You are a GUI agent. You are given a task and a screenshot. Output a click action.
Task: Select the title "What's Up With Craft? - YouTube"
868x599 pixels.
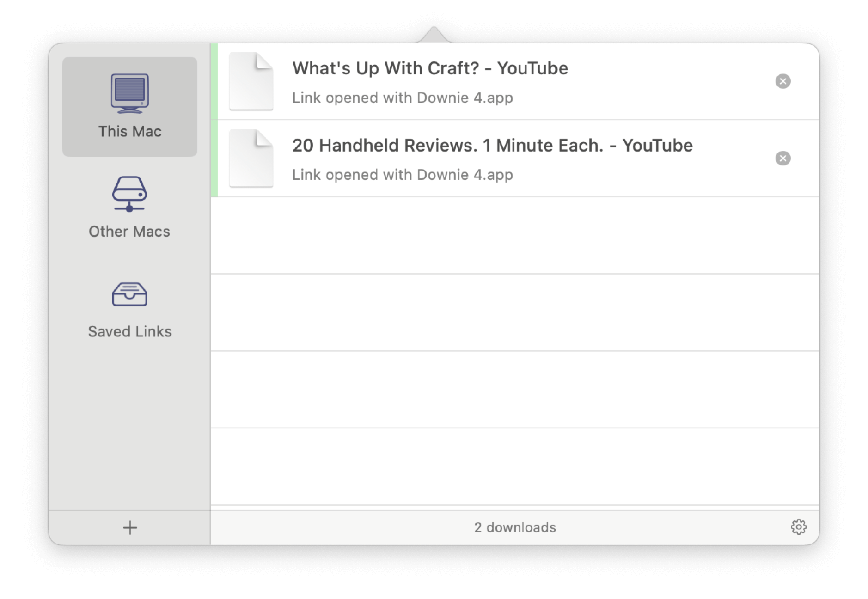[430, 68]
